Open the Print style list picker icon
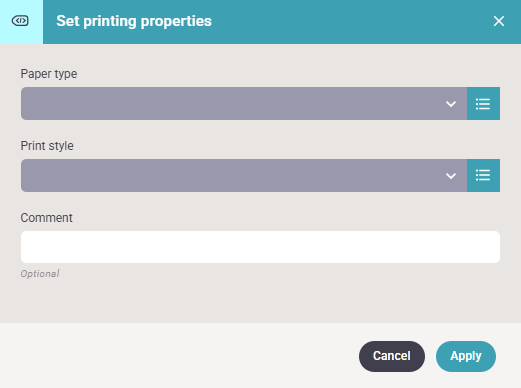Image resolution: width=521 pixels, height=388 pixels. click(x=483, y=175)
